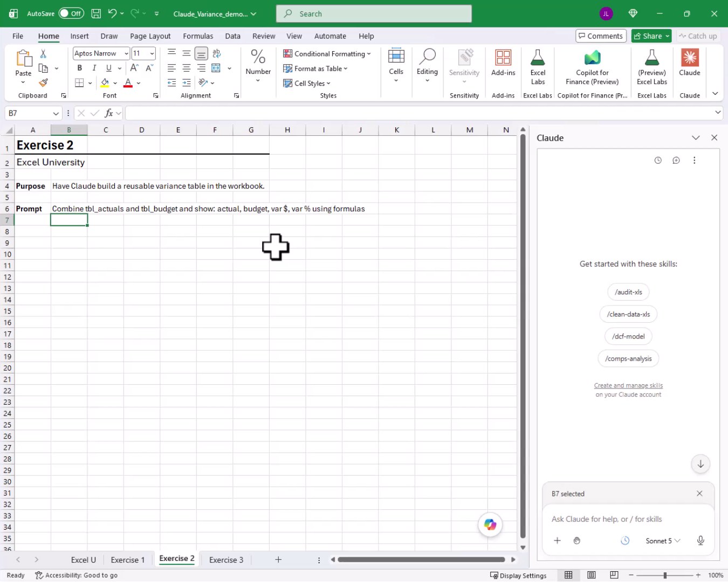Open Cell Styles gallery
This screenshot has height=582, width=728.
307,84
